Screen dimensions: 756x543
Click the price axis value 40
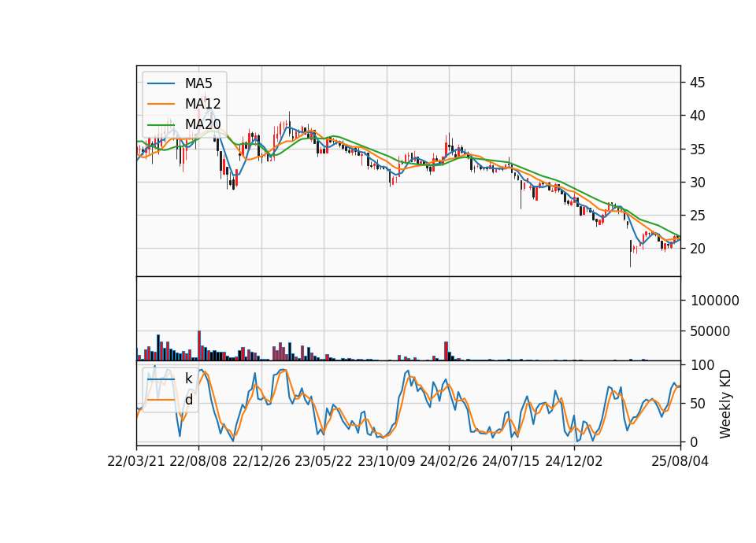click(698, 116)
